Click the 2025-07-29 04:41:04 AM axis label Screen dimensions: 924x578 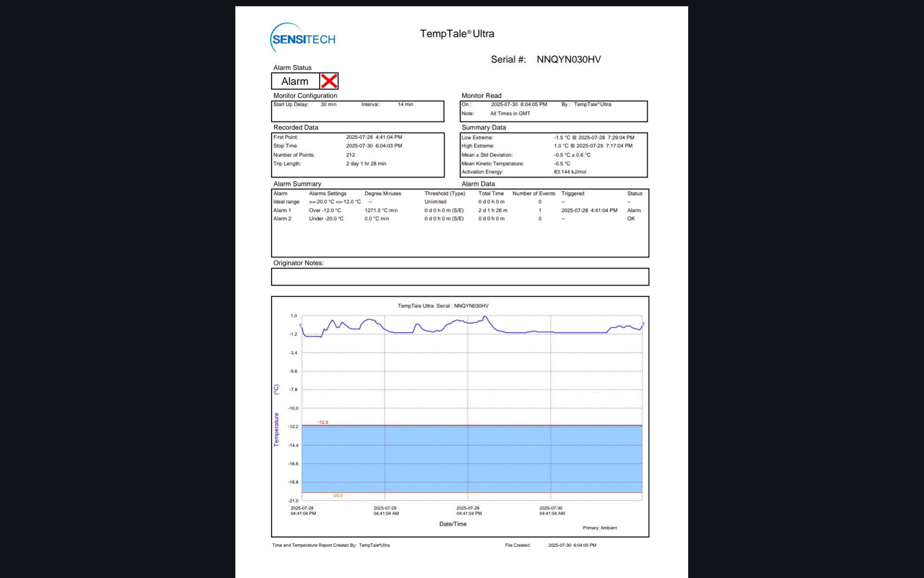coord(385,511)
